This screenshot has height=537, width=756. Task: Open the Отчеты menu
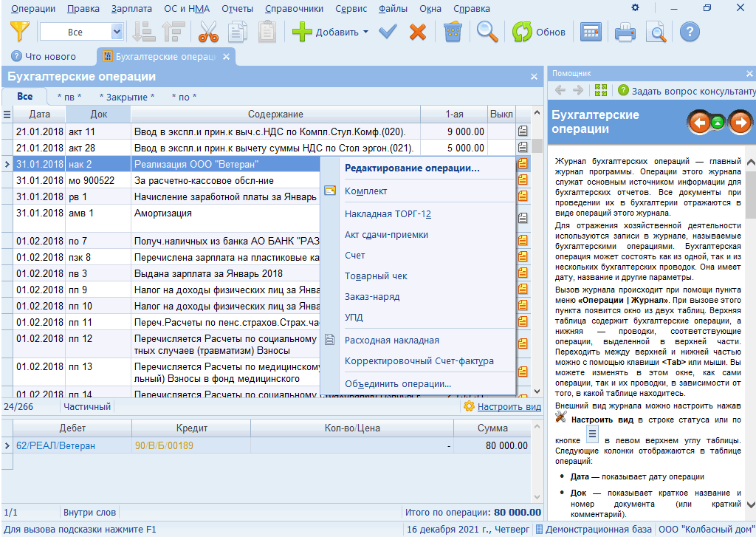click(x=237, y=9)
